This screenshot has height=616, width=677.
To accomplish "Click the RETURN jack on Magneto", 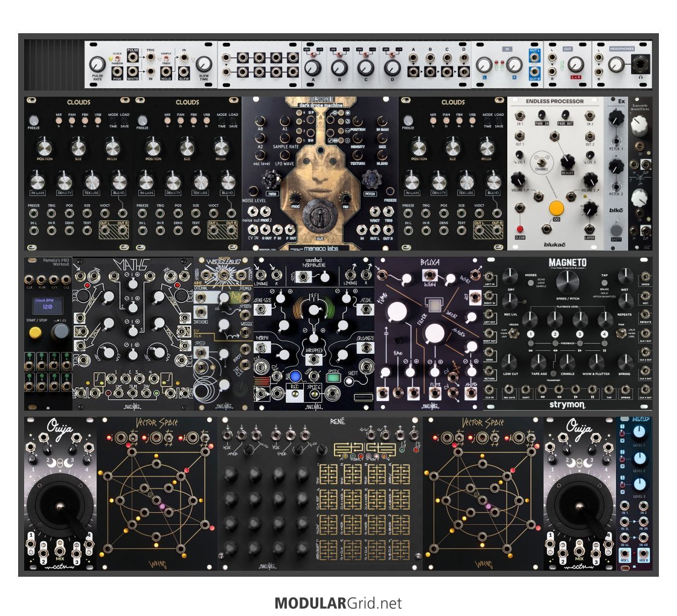I will coord(490,371).
